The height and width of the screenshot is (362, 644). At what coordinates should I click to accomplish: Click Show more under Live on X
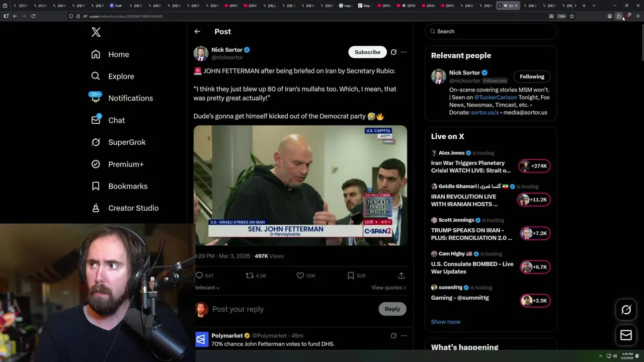(x=445, y=322)
